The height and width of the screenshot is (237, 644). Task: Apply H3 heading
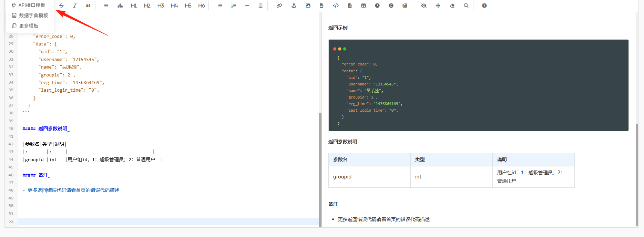(x=161, y=6)
